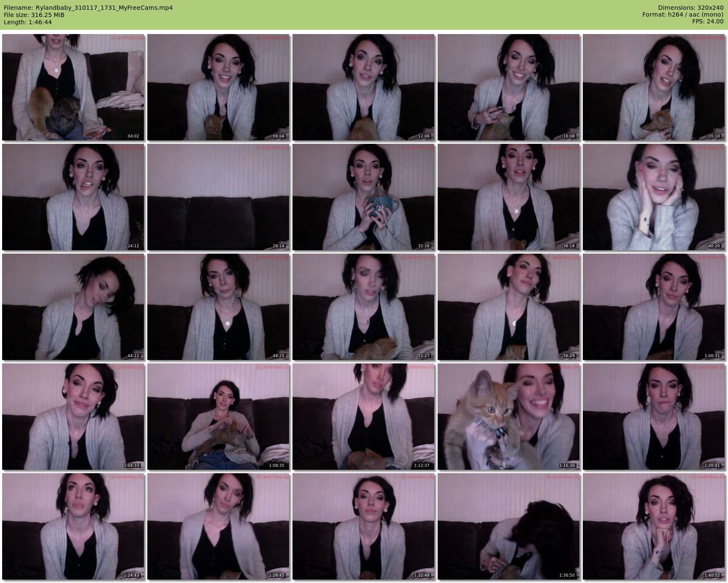Select the frame labeled 56:29

[509, 307]
